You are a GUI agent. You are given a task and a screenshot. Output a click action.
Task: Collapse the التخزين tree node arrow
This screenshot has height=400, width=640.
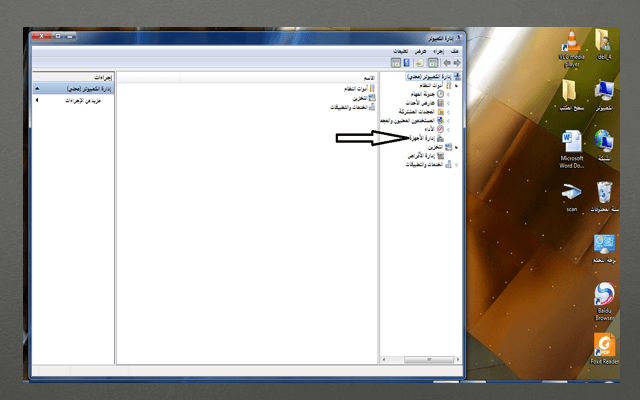456,147
